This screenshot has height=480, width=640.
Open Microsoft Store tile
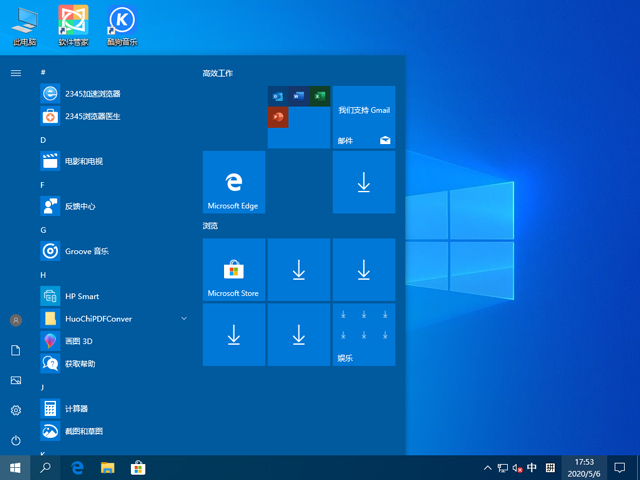[x=234, y=270]
